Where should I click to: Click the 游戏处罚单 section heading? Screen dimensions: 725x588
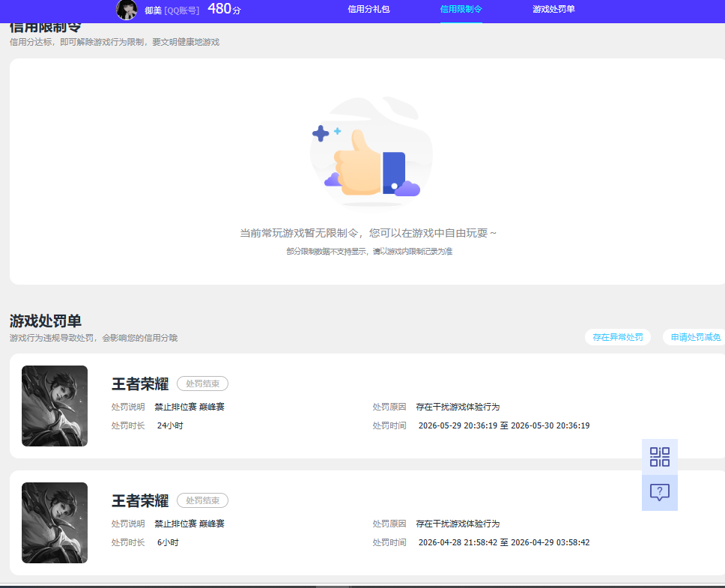45,321
